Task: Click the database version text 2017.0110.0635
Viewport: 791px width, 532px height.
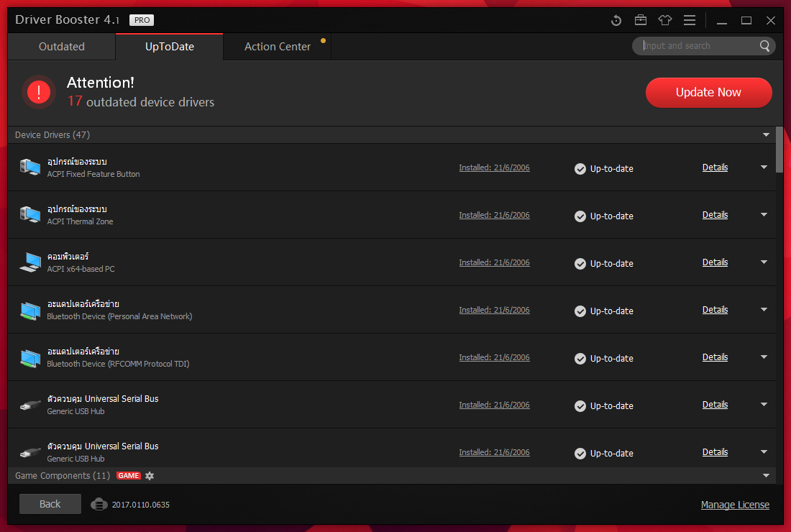Action: point(141,505)
